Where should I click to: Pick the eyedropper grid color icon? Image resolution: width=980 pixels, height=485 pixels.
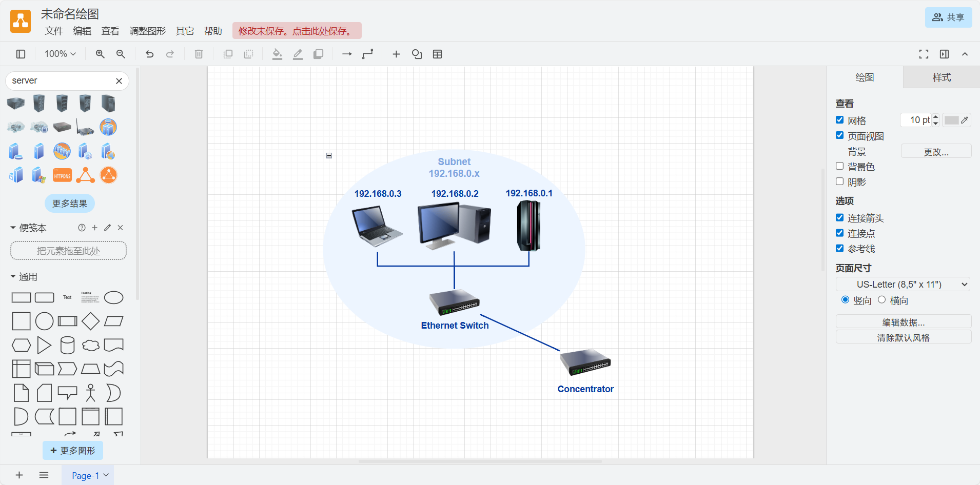click(965, 120)
